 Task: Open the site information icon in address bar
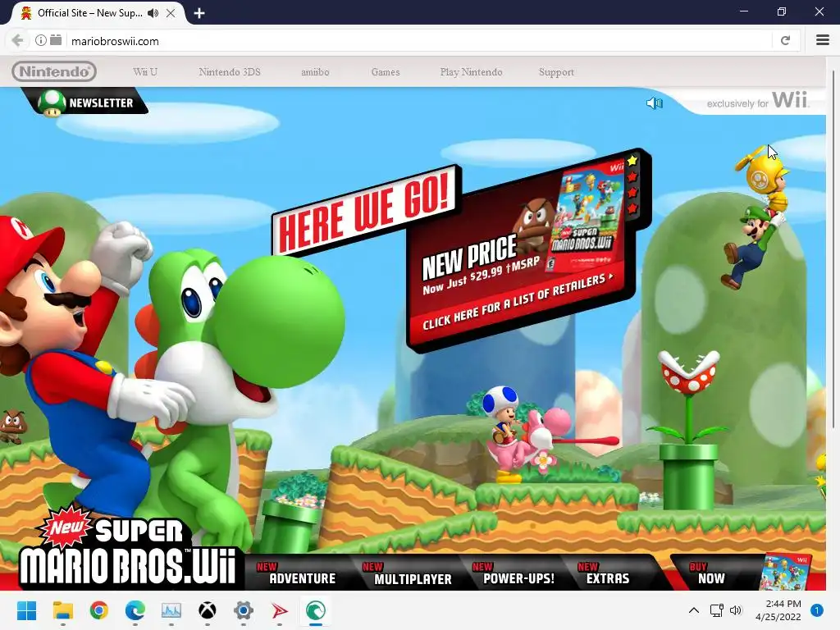[41, 40]
